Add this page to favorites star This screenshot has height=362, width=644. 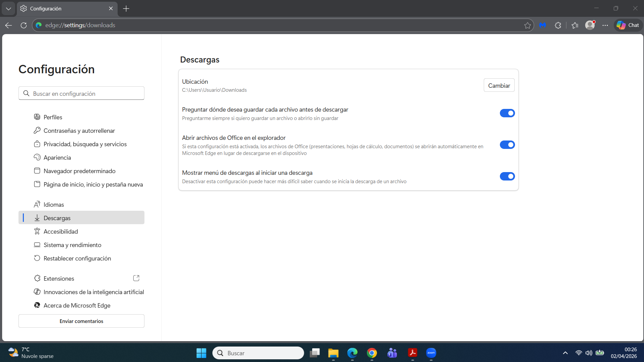tap(527, 25)
